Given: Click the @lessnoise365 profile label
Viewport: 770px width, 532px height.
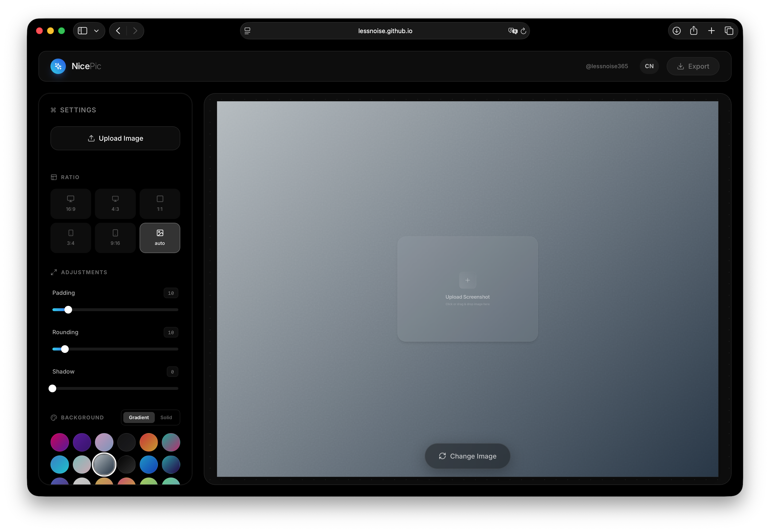Looking at the screenshot, I should [x=607, y=66].
